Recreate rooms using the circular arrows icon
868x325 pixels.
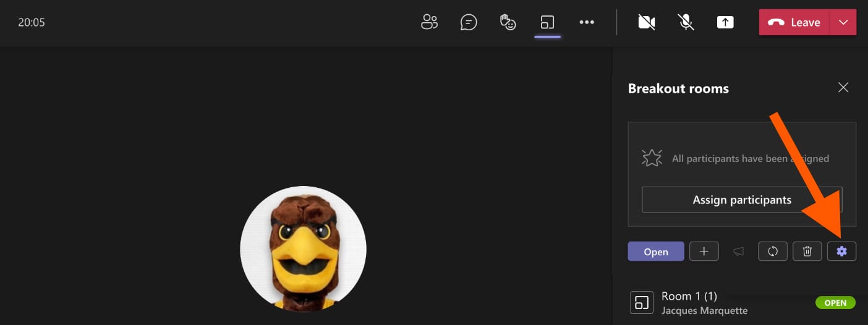point(772,251)
